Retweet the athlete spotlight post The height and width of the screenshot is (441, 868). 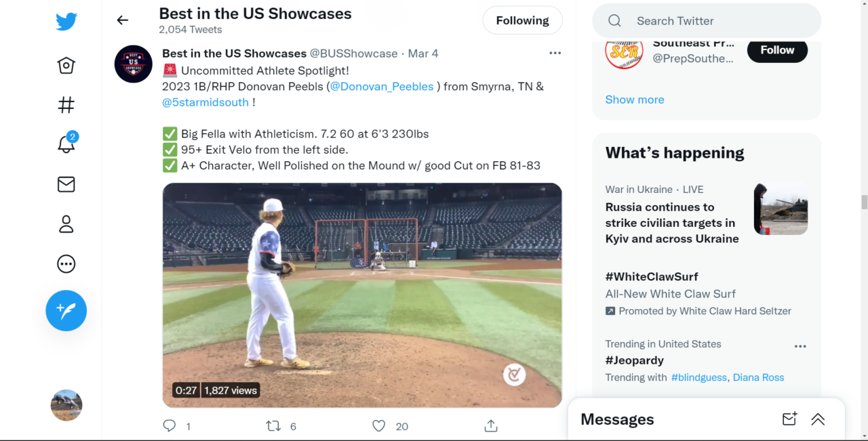coord(273,425)
